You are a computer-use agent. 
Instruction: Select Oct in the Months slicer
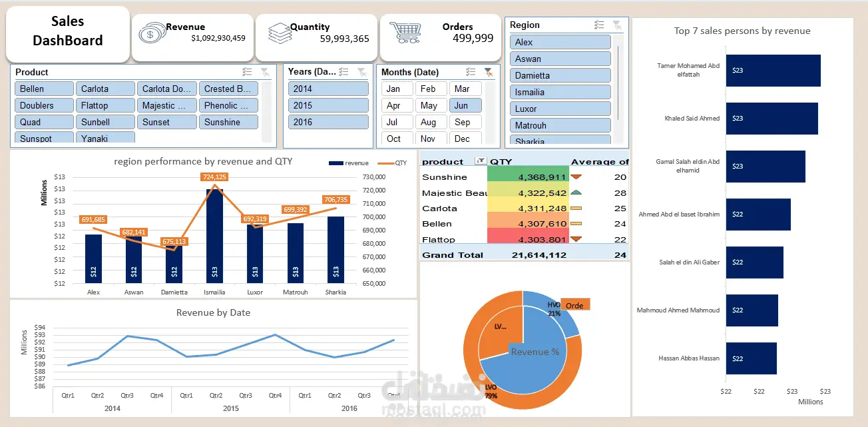(397, 139)
